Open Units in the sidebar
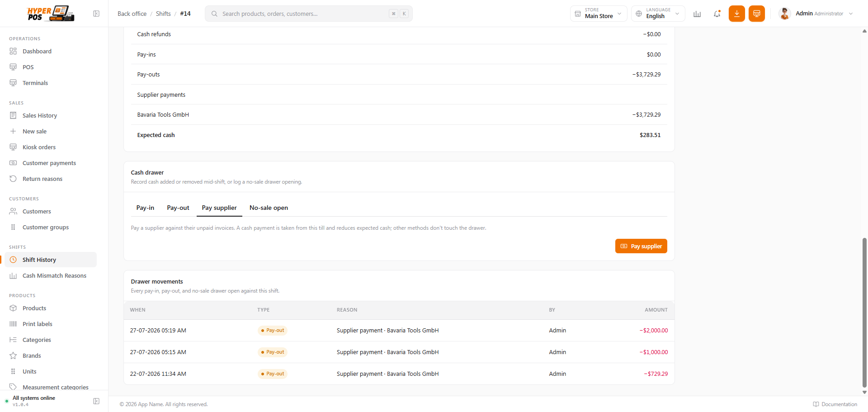This screenshot has height=412, width=868. pyautogui.click(x=29, y=371)
